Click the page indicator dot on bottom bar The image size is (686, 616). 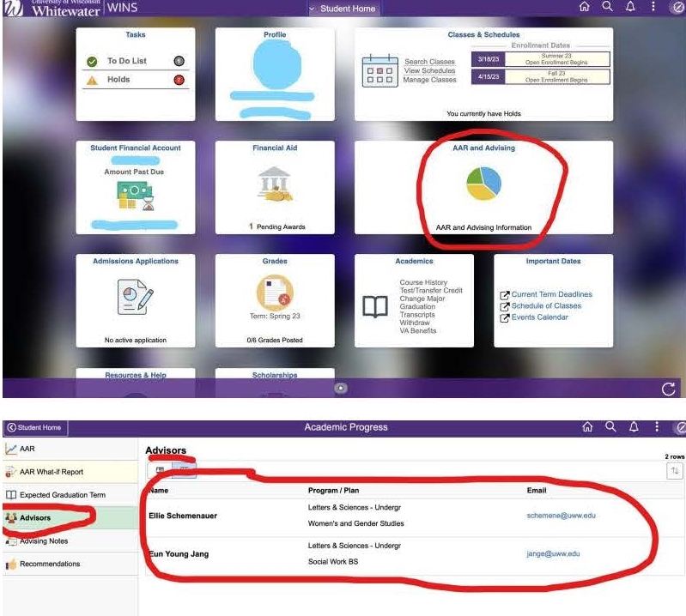[341, 388]
